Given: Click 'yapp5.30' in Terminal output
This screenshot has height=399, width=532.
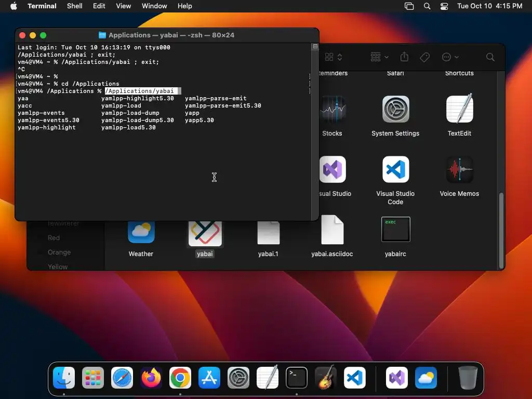Looking at the screenshot, I should click(199, 120).
